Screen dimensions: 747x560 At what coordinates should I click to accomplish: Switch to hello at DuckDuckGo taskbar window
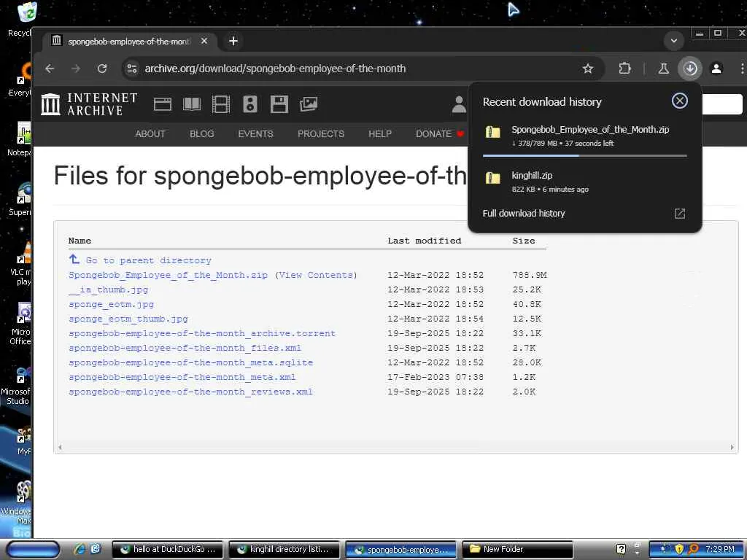point(169,550)
